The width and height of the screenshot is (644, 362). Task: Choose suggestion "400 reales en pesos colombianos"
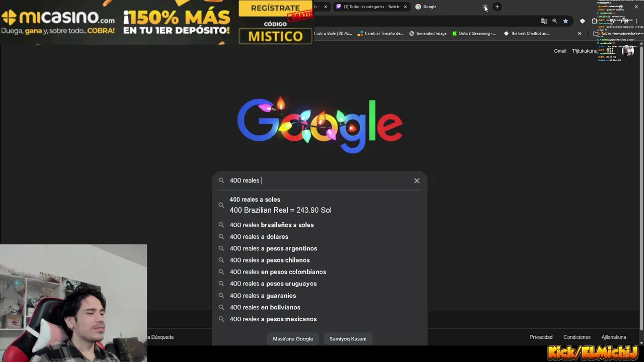(x=319, y=271)
